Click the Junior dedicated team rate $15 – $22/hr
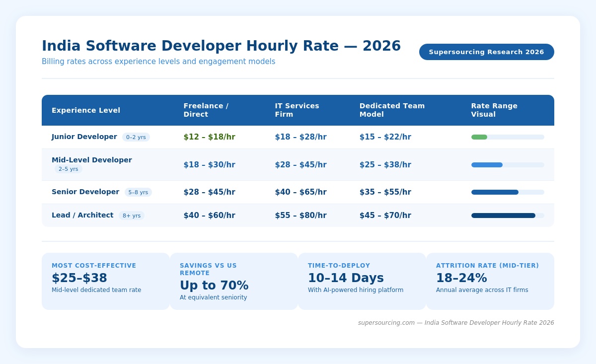596x364 pixels. [x=385, y=137]
